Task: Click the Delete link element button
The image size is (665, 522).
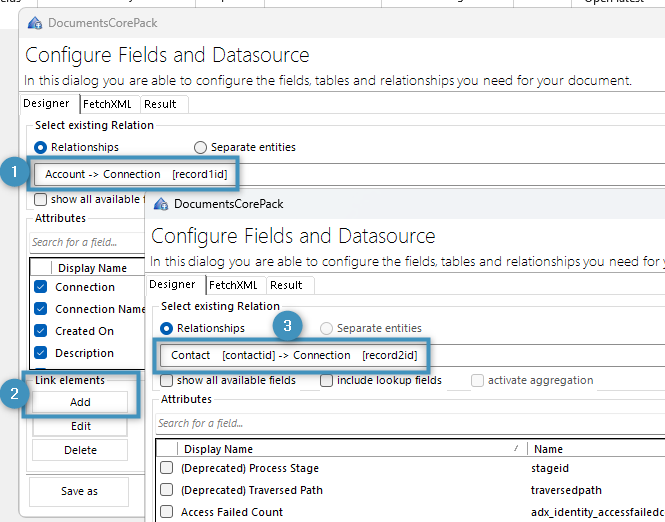Action: 80,450
